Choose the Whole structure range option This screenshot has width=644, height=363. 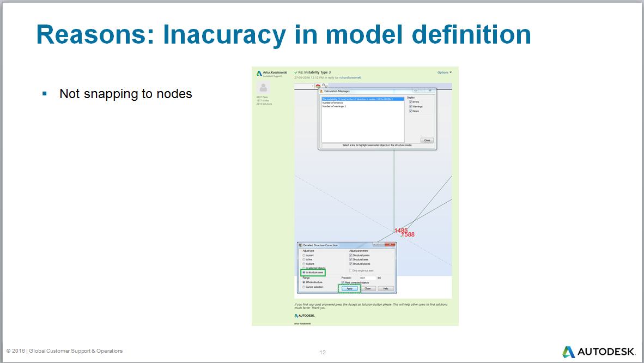[x=304, y=282]
